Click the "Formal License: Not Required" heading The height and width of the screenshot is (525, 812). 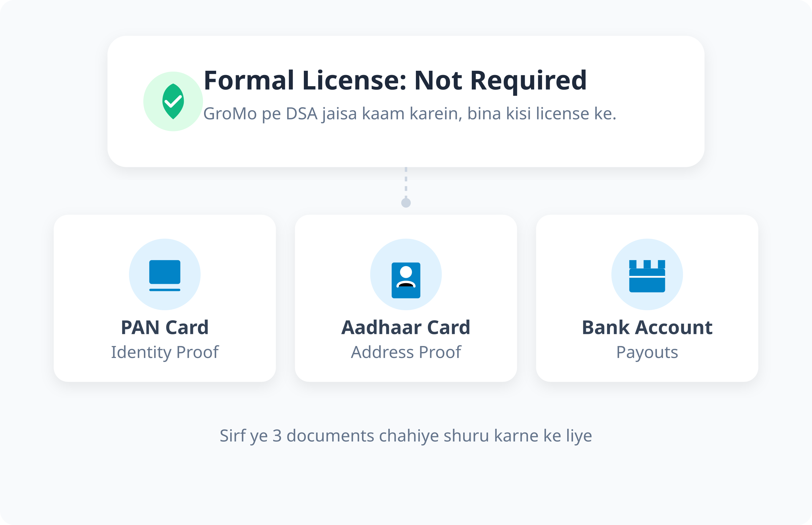click(x=395, y=80)
